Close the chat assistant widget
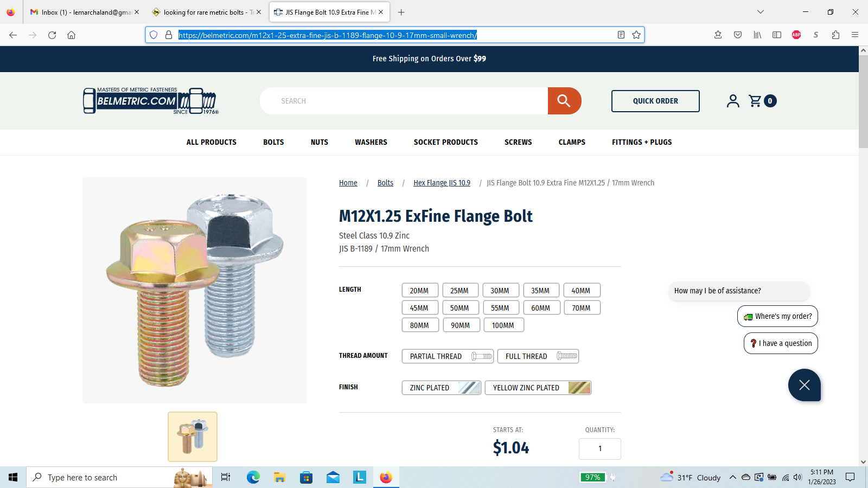868x488 pixels. point(804,385)
